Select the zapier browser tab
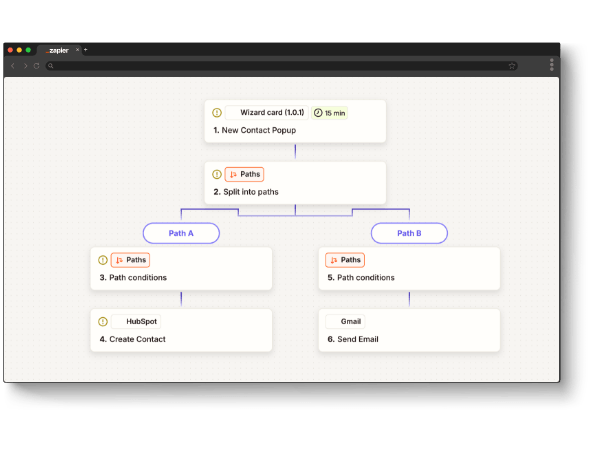Screen dimensions: 589x466 coord(59,50)
